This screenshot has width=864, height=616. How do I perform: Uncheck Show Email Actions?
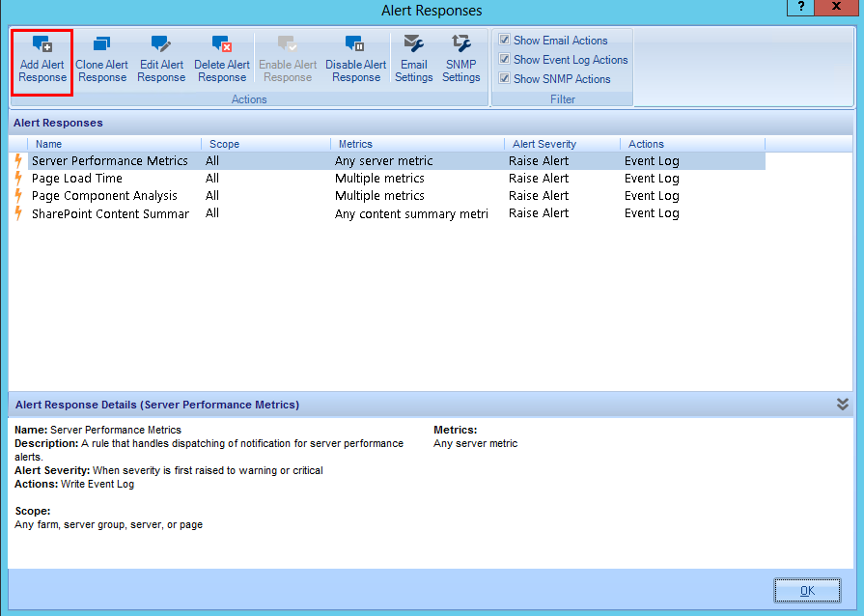(x=504, y=40)
